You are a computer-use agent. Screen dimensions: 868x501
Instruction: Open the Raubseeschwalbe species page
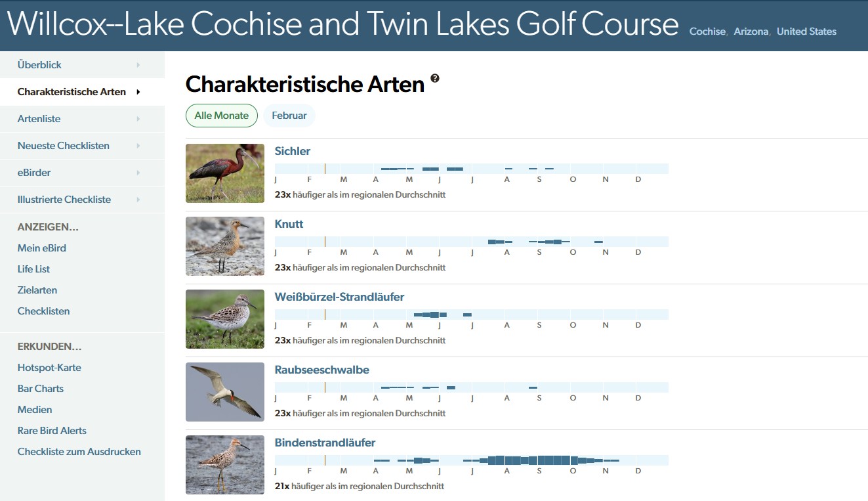point(321,370)
